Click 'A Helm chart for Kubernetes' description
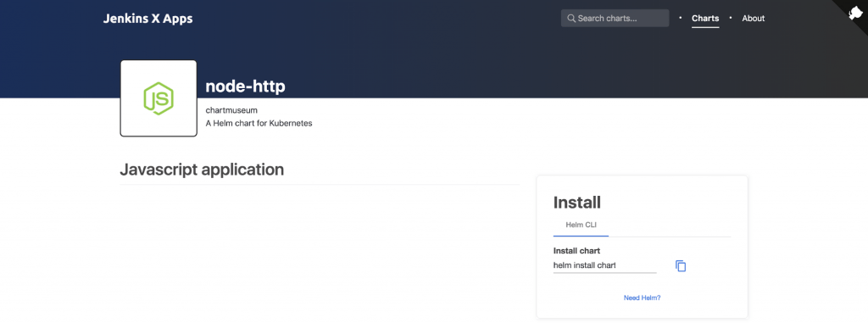 click(259, 123)
